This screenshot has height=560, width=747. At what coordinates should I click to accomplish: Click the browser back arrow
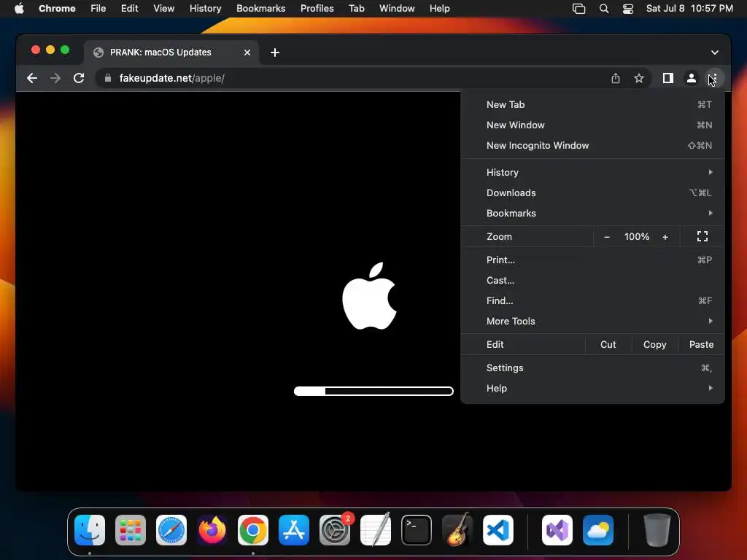click(32, 78)
